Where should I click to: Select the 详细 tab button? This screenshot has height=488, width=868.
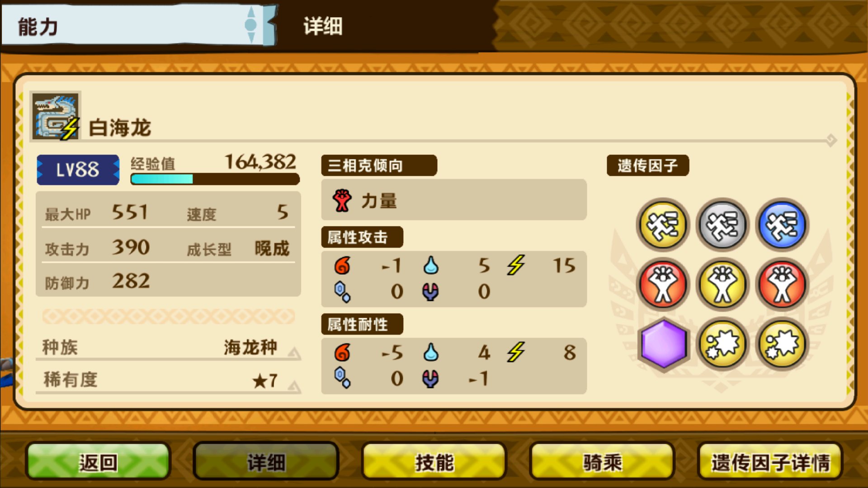click(266, 462)
